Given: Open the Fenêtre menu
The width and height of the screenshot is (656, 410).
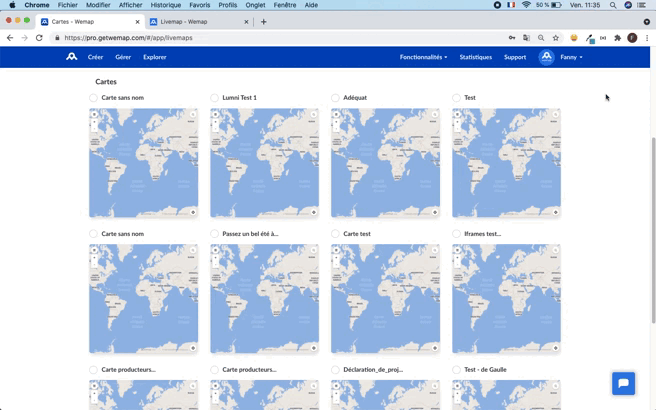Looking at the screenshot, I should tap(285, 5).
